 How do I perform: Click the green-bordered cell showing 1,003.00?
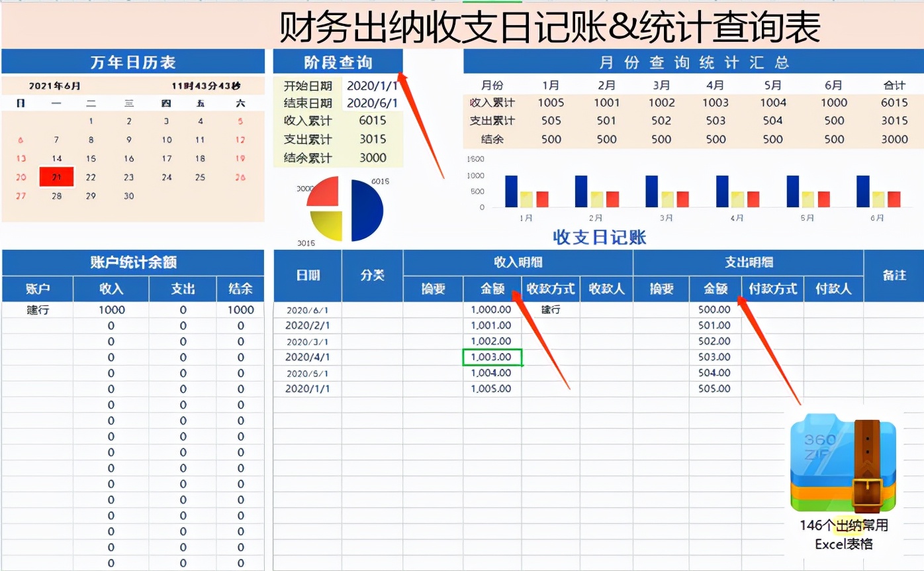(x=492, y=357)
